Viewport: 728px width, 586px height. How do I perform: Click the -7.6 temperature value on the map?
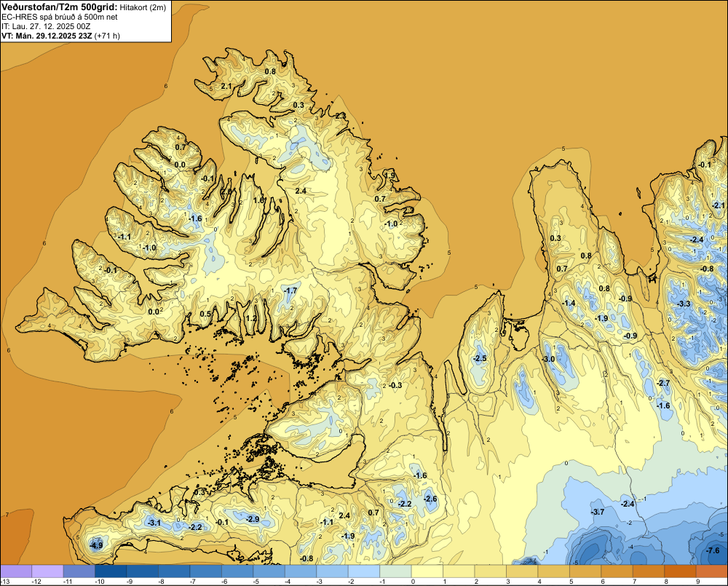tap(713, 551)
